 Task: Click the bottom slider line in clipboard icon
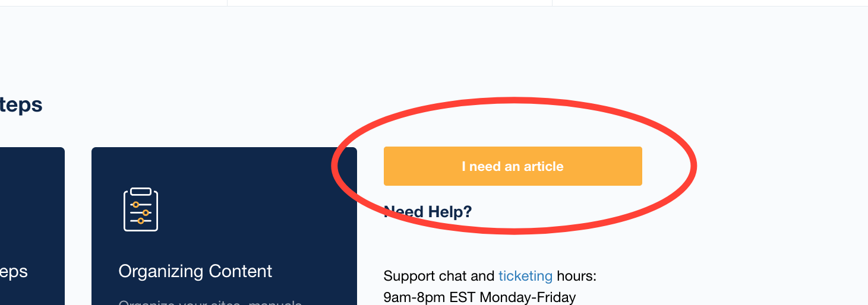click(141, 221)
